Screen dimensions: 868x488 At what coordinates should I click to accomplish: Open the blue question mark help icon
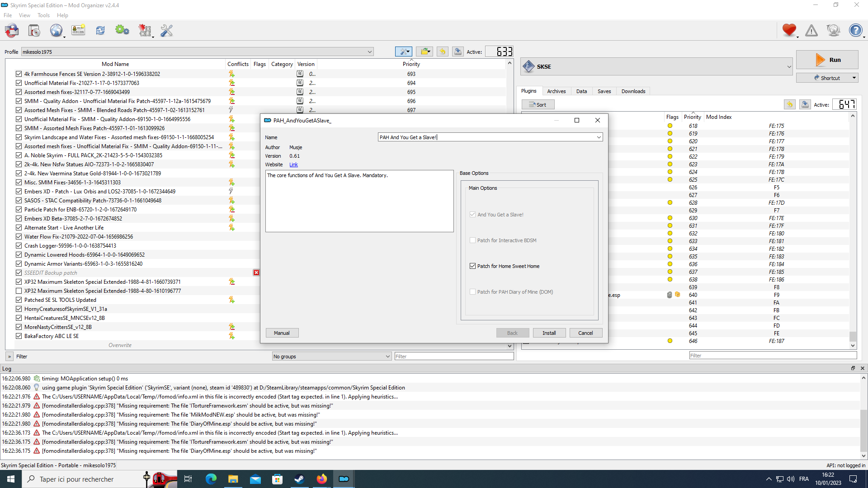(855, 30)
